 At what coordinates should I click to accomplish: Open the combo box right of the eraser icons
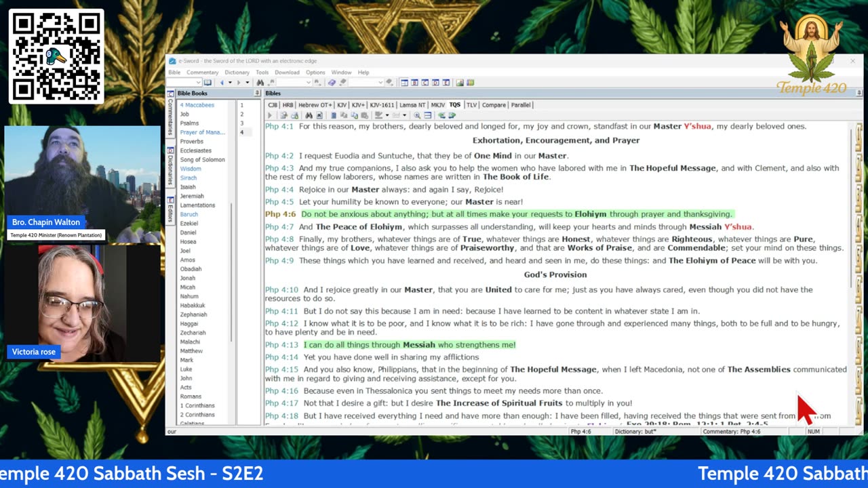366,83
